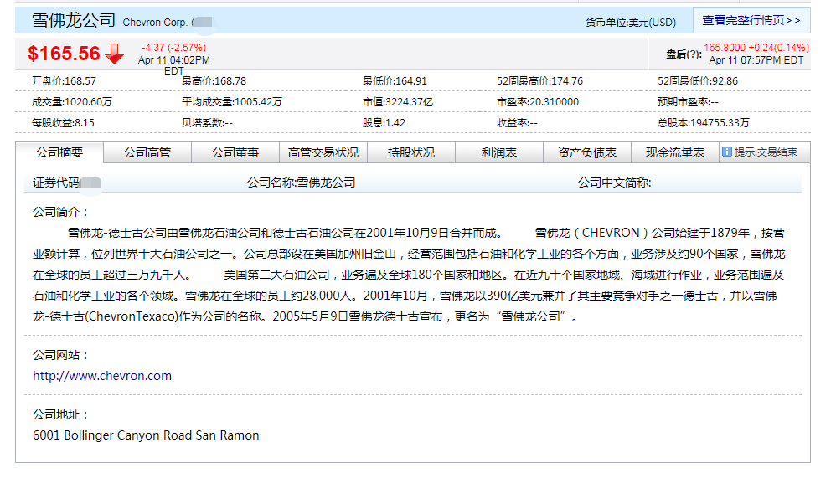Click the 公司名称:雪佛龙公司 field
This screenshot has height=504, width=836.
pyautogui.click(x=302, y=183)
